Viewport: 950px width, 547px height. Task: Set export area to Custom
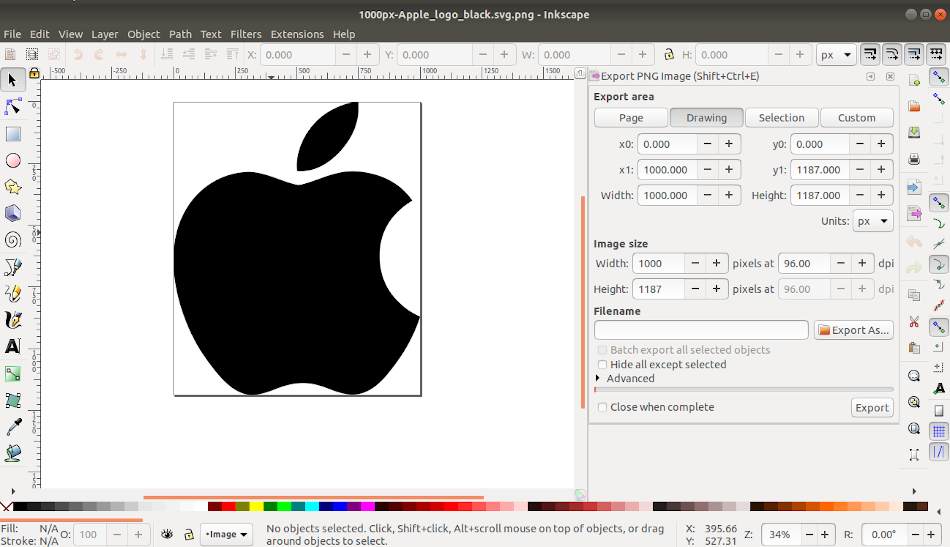click(x=857, y=118)
